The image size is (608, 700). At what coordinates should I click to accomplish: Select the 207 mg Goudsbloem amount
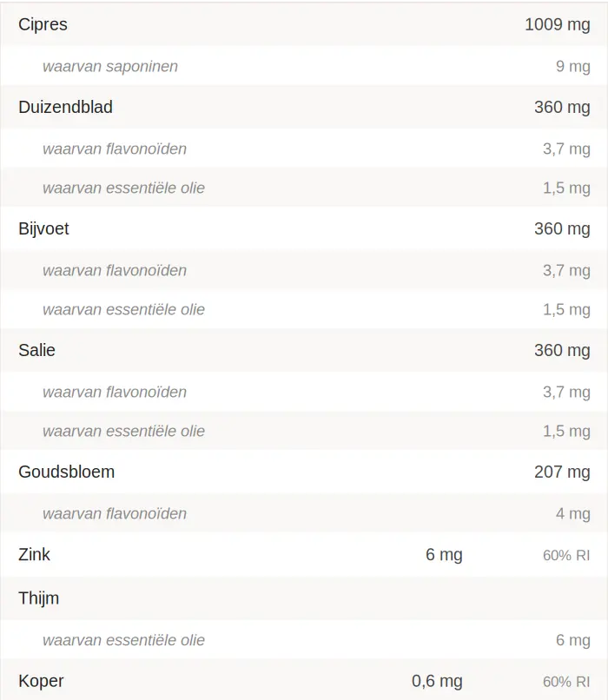click(562, 472)
